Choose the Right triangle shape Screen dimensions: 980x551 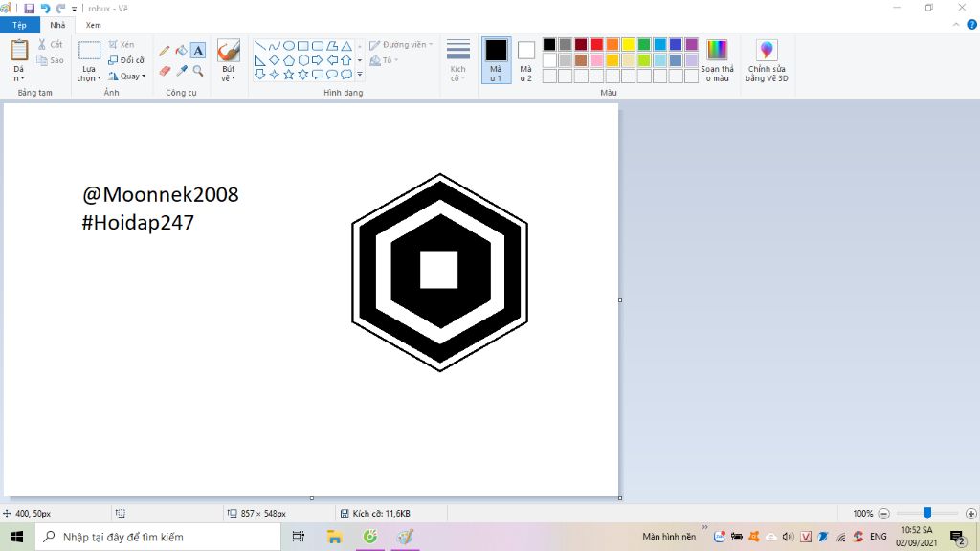tap(260, 60)
